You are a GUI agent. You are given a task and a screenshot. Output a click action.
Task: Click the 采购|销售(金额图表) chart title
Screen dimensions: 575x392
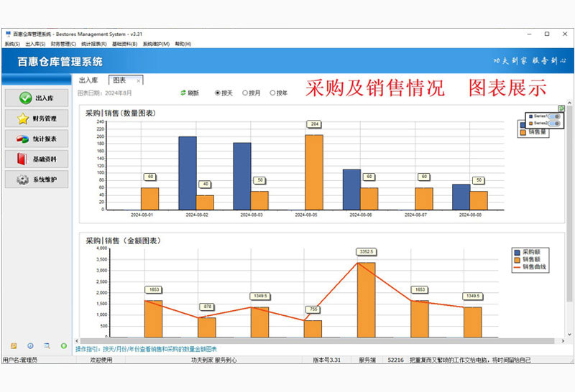pyautogui.click(x=123, y=241)
